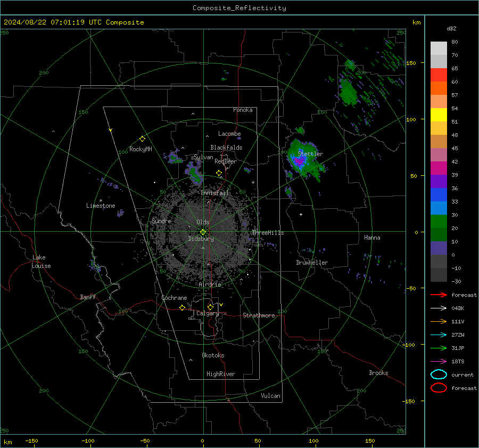Select the red swatch between 65 and 60
This screenshot has height=448, width=479.
[439, 75]
